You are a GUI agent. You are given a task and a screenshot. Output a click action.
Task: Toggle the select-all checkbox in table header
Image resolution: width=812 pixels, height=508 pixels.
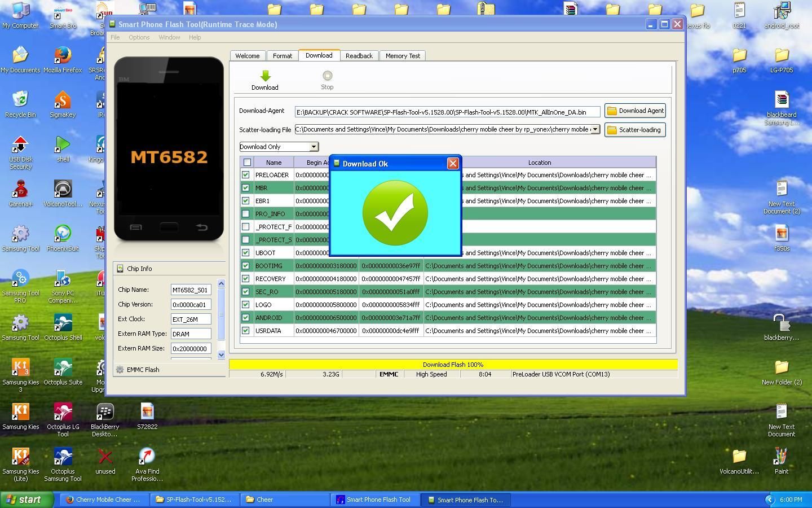click(247, 163)
